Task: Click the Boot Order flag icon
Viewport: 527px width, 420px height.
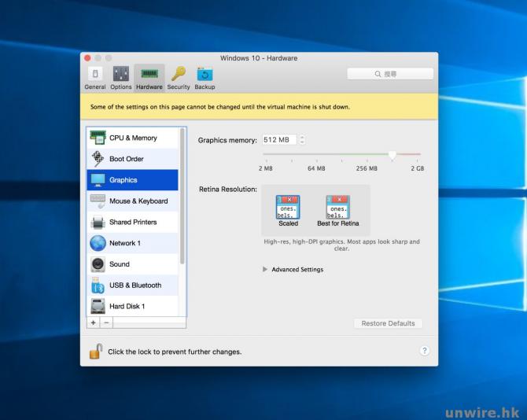Action: click(98, 159)
